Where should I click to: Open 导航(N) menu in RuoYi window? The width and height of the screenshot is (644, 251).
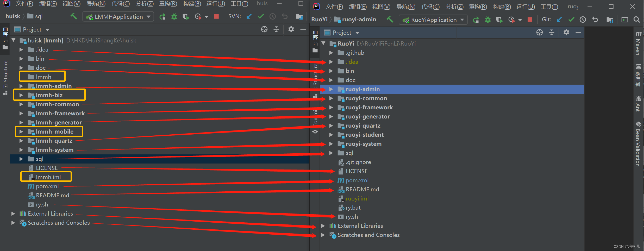[406, 7]
